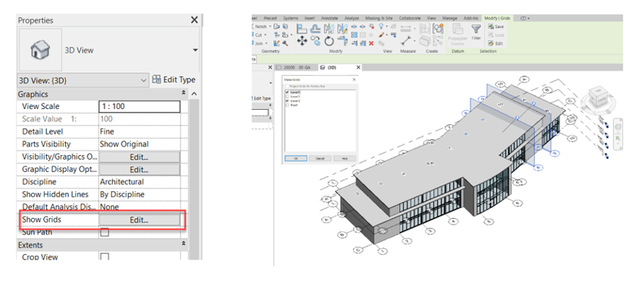Click the View Scale 1:100 field
This screenshot has width=644, height=283.
[139, 107]
